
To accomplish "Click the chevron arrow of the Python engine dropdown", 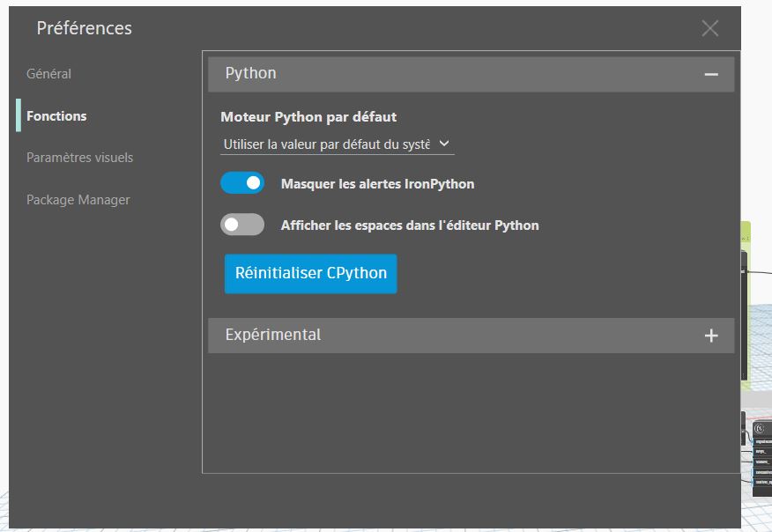I will pos(444,143).
